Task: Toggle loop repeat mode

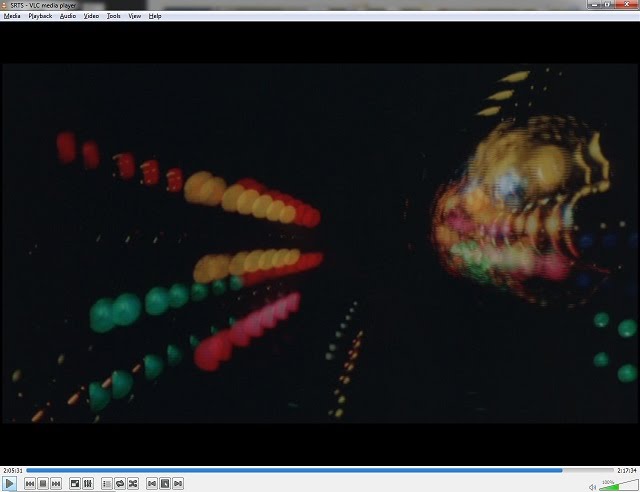Action: (x=120, y=484)
